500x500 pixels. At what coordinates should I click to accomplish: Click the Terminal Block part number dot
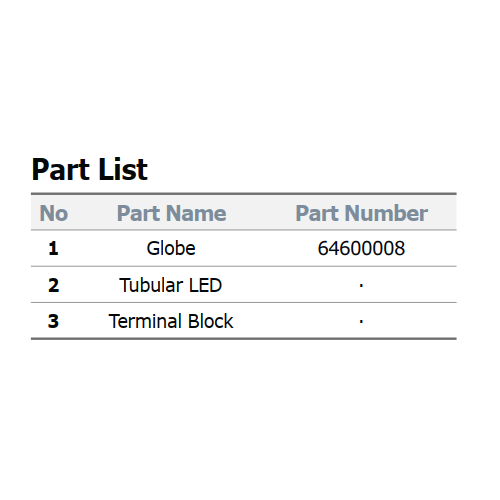pos(361,321)
